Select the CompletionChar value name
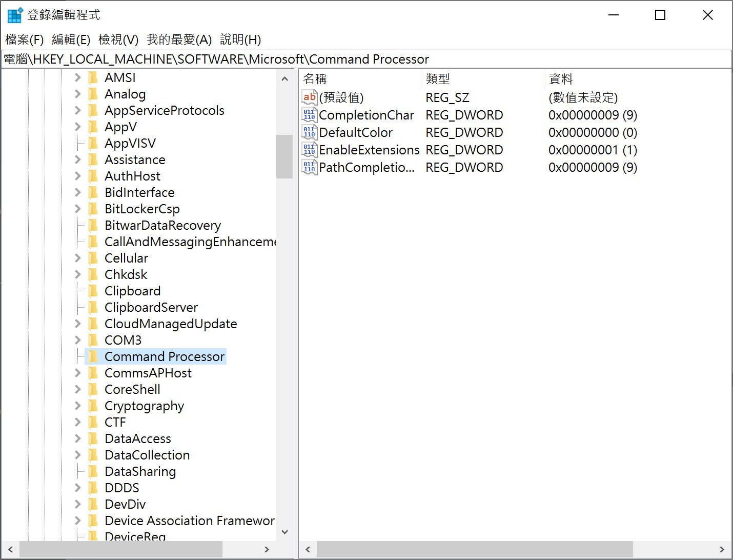Image resolution: width=733 pixels, height=560 pixels. [366, 115]
